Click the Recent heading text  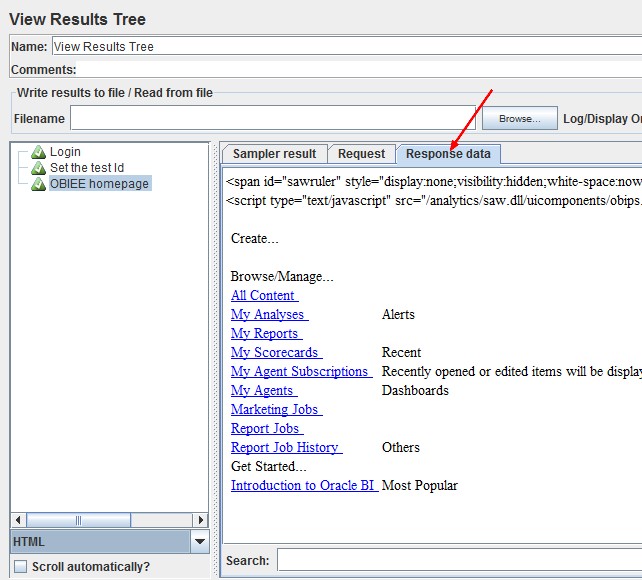point(401,352)
